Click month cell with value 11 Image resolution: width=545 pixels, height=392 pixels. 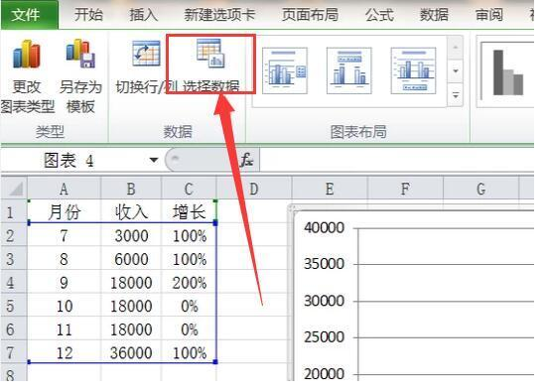pos(64,328)
